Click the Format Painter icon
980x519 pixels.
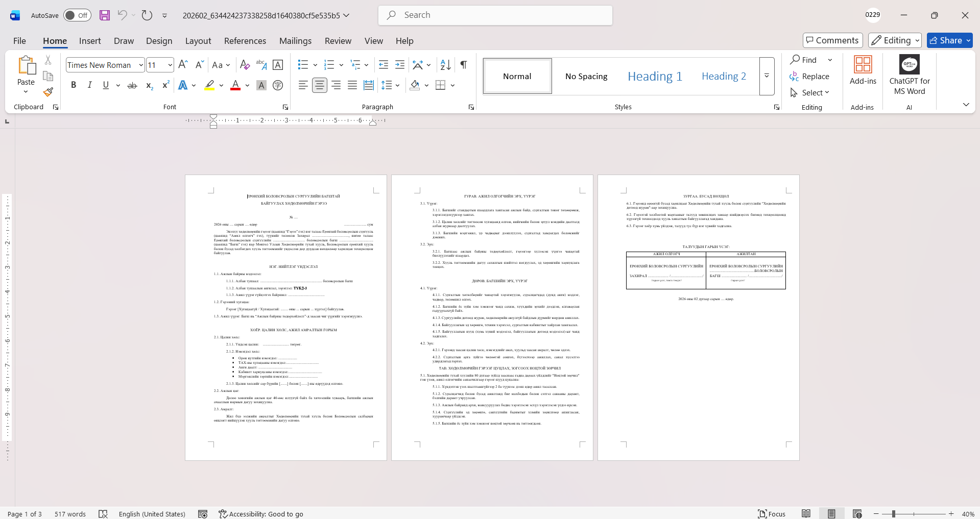click(x=48, y=92)
